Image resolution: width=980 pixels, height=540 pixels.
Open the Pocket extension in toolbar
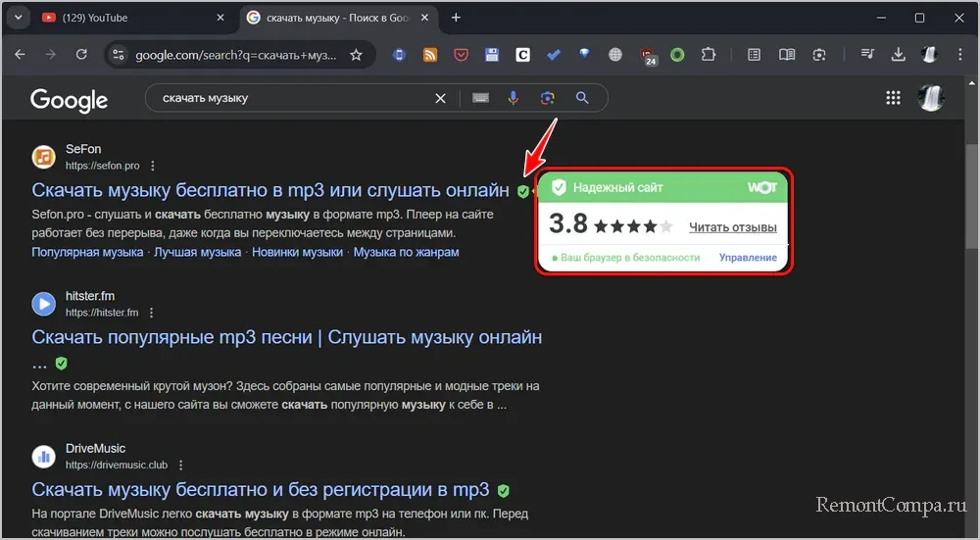(x=461, y=55)
